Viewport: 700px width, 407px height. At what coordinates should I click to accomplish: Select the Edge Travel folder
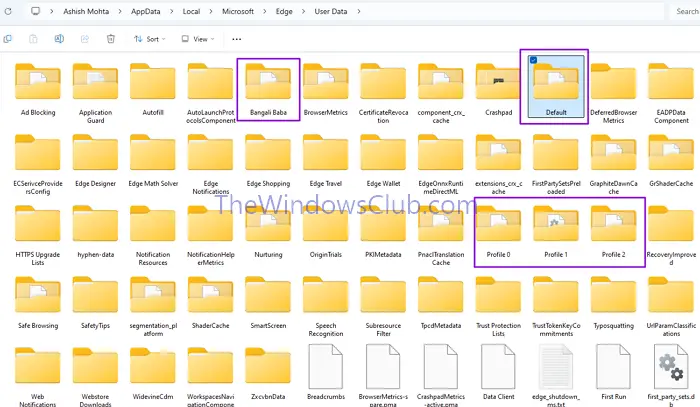325,160
